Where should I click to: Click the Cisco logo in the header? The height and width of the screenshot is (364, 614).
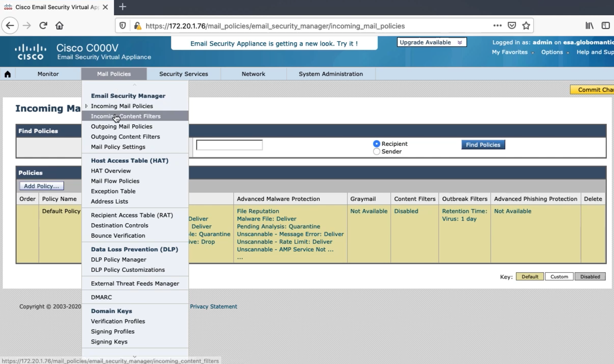point(31,52)
